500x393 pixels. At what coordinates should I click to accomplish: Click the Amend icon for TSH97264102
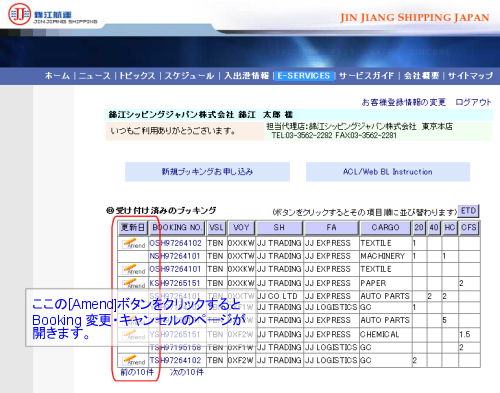(x=133, y=360)
